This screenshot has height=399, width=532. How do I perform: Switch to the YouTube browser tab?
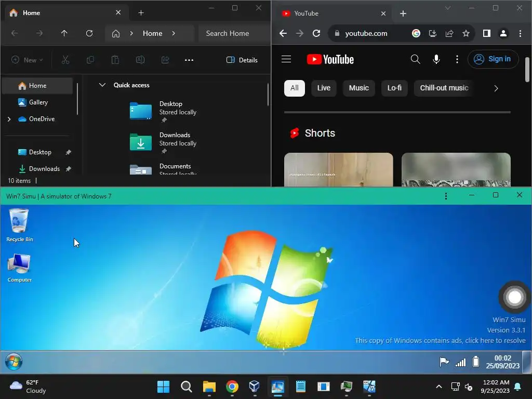(x=332, y=13)
